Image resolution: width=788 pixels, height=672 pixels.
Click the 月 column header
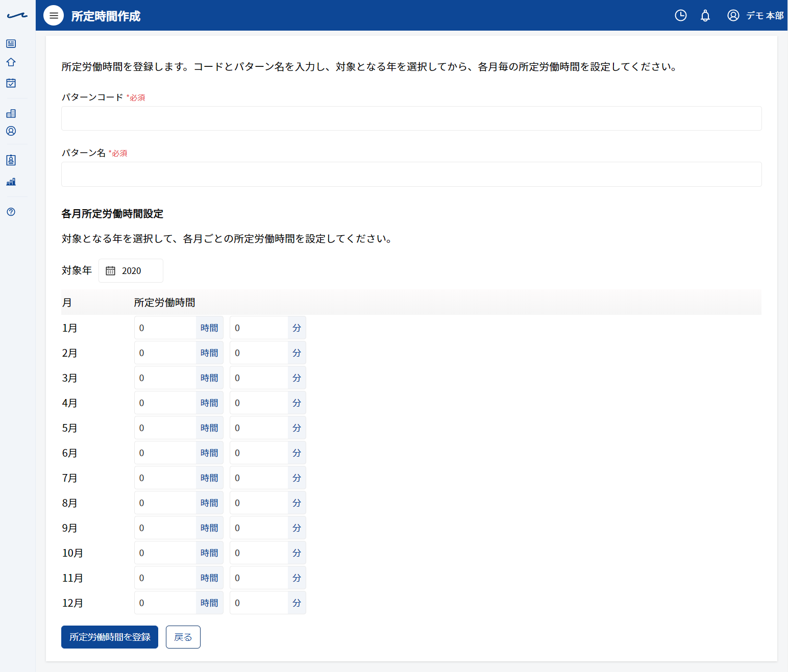[x=67, y=303]
